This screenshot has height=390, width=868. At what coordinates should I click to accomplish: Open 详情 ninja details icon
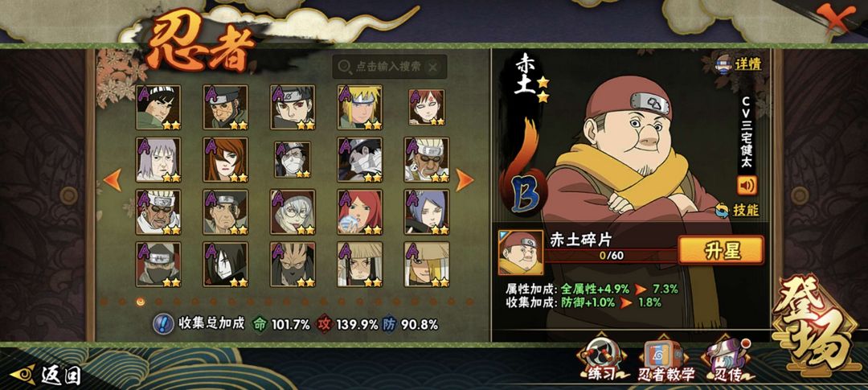(739, 64)
